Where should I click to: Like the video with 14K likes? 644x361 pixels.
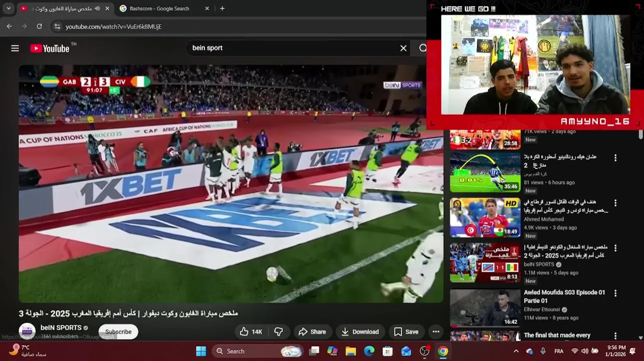[251, 331]
